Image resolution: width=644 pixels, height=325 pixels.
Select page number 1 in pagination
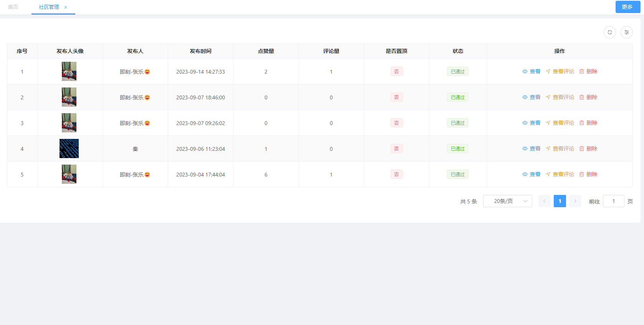(x=560, y=201)
